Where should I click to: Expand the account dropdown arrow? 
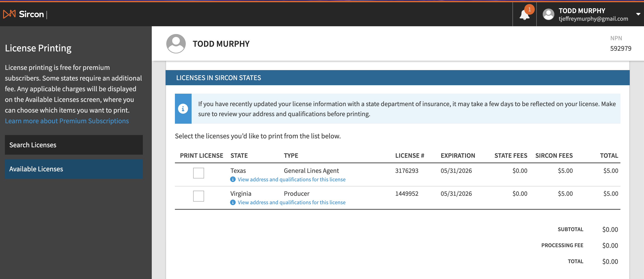tap(638, 14)
